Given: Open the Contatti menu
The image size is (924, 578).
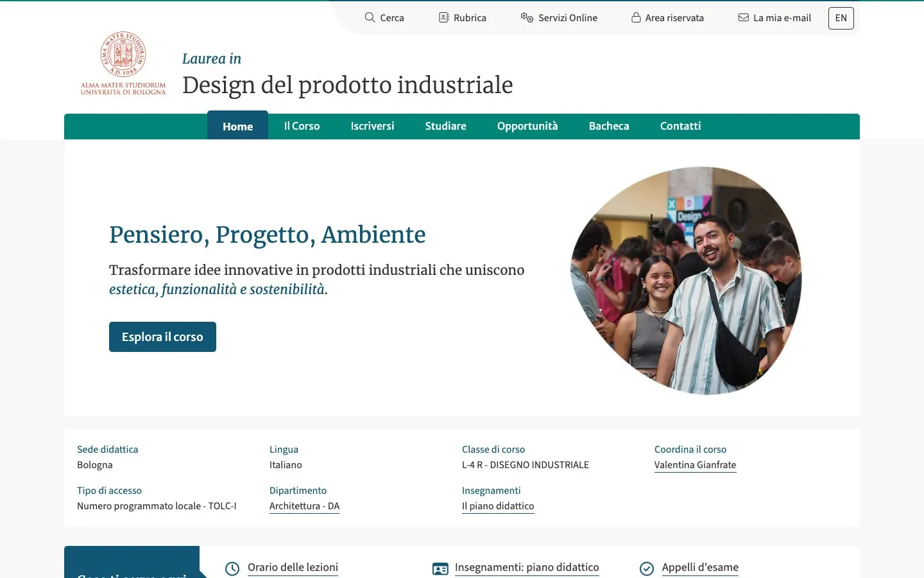Looking at the screenshot, I should pos(680,126).
